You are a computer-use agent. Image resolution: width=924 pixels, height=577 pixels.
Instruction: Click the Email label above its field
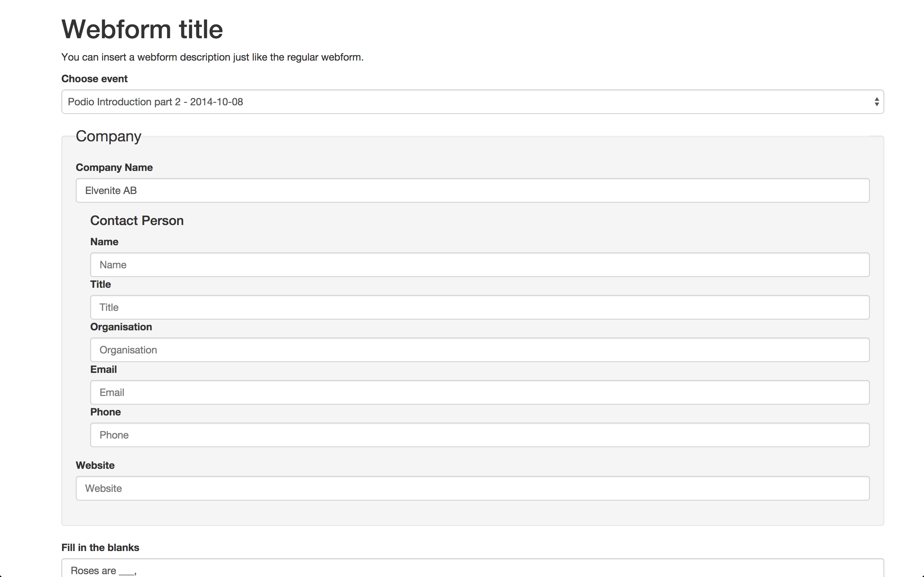click(104, 369)
